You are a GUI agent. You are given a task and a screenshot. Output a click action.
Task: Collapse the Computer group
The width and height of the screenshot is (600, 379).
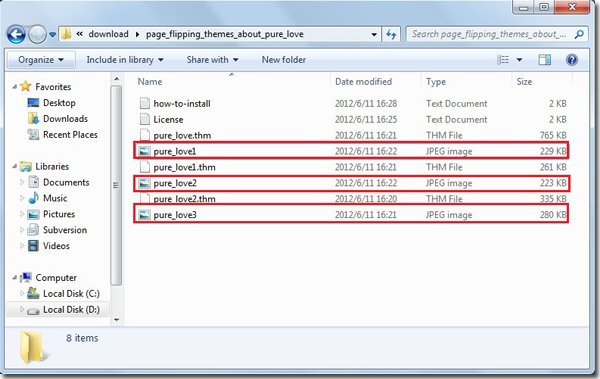point(15,278)
